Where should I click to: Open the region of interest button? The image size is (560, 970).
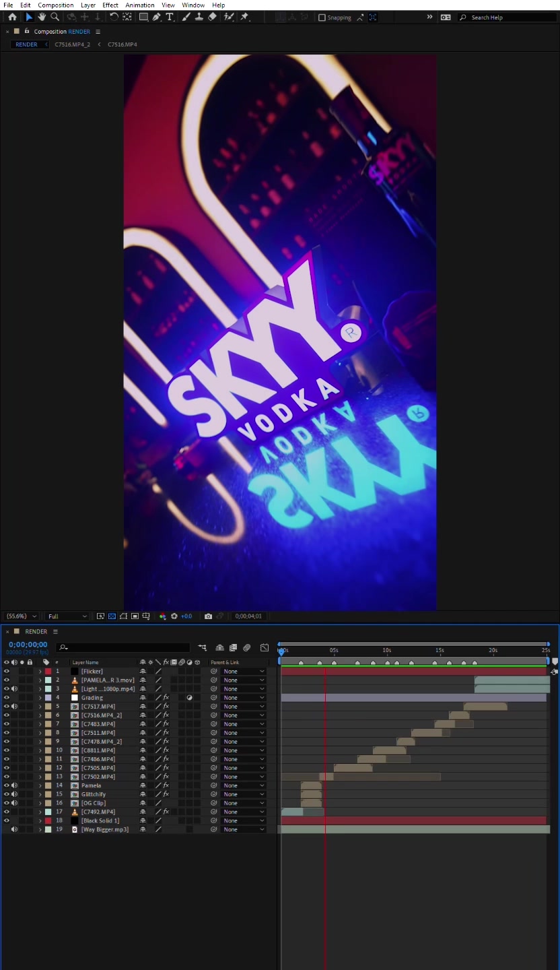pyautogui.click(x=135, y=616)
